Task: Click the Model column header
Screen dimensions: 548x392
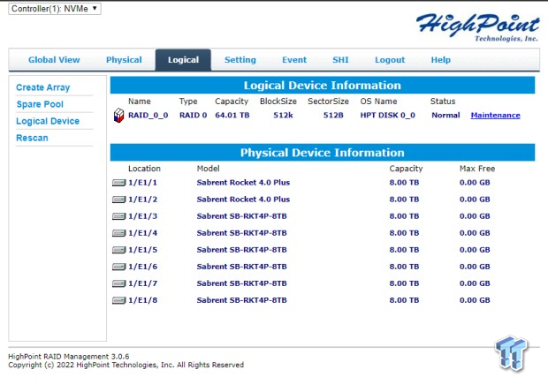Action: (x=208, y=169)
